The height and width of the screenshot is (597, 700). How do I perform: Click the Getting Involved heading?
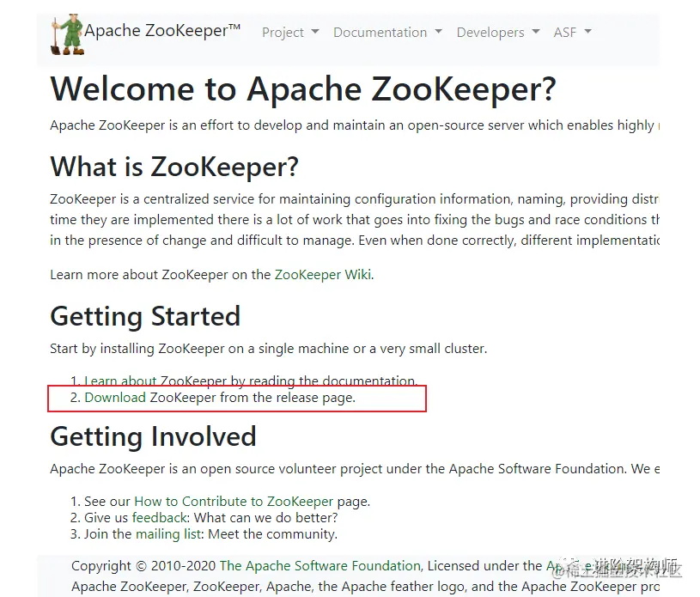pyautogui.click(x=153, y=436)
